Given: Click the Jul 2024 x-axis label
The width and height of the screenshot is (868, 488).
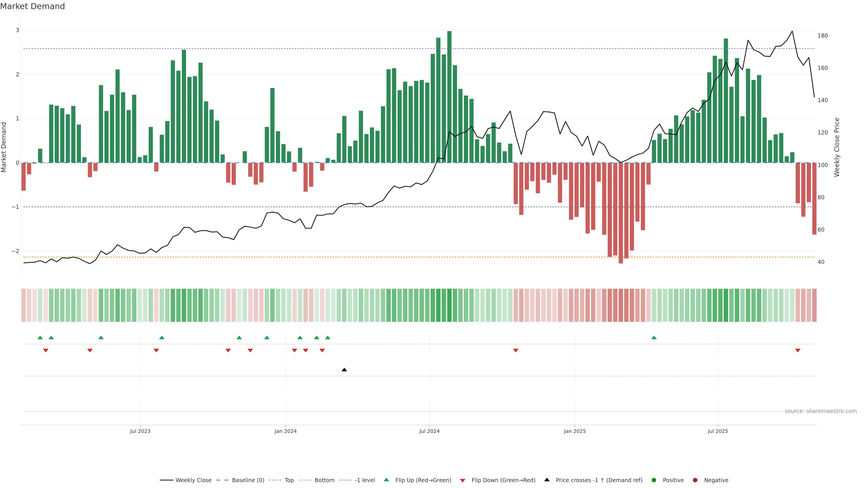Looking at the screenshot, I should (429, 431).
